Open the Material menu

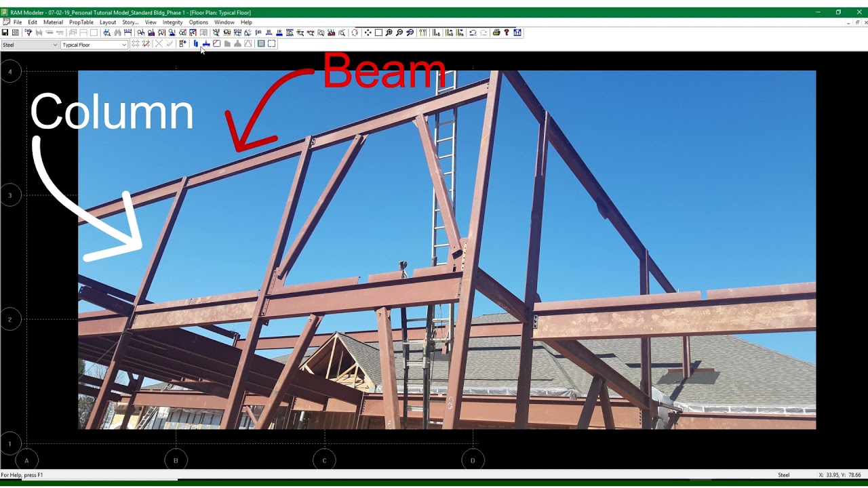[x=53, y=22]
